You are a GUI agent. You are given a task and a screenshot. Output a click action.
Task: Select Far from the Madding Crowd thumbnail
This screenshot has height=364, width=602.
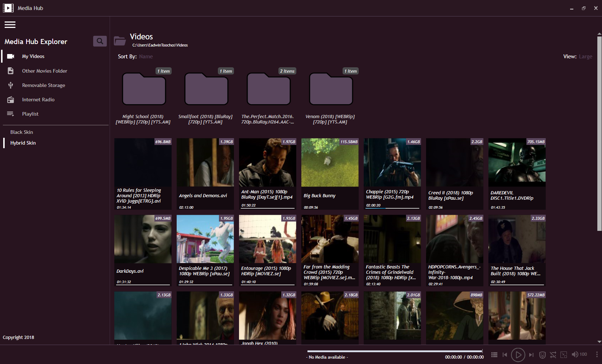click(x=330, y=239)
